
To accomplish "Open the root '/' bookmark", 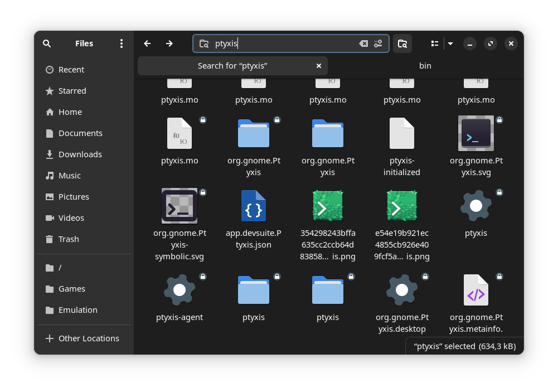I will click(x=84, y=268).
